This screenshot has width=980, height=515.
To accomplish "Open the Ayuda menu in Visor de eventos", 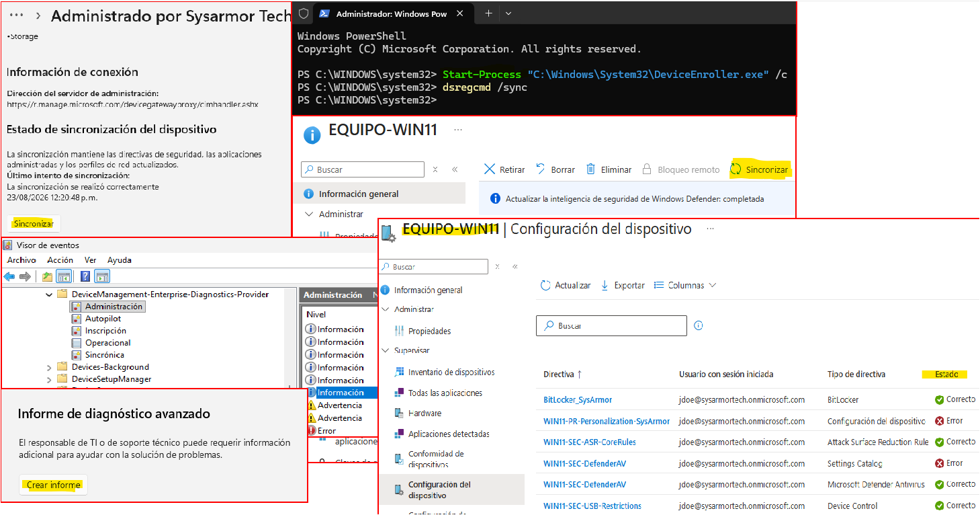I will 120,260.
